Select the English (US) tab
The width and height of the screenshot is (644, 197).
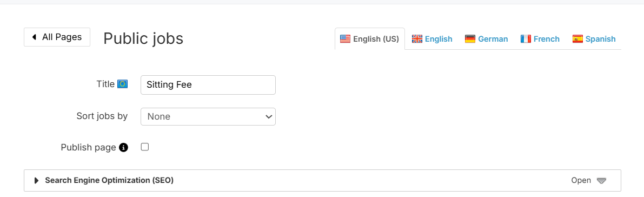pyautogui.click(x=370, y=39)
